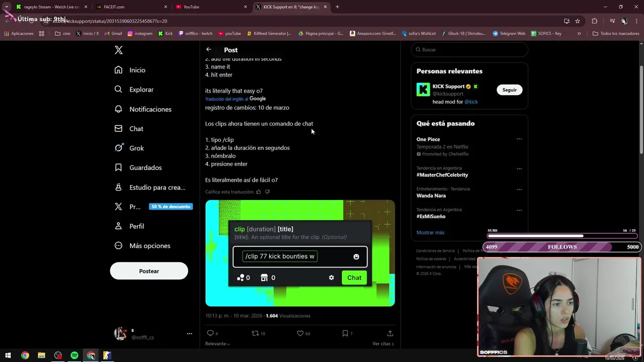
Task: Open the 1.604 Visualizaciones count
Action: 288,316
